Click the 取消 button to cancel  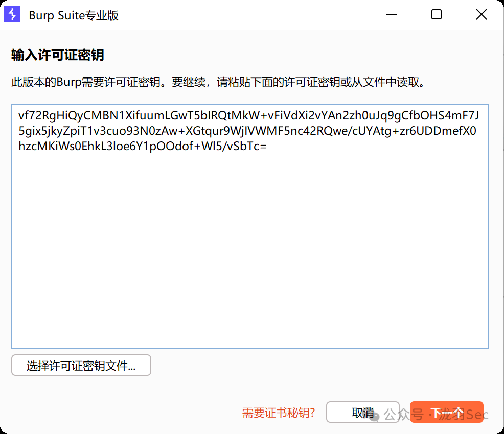(x=362, y=413)
